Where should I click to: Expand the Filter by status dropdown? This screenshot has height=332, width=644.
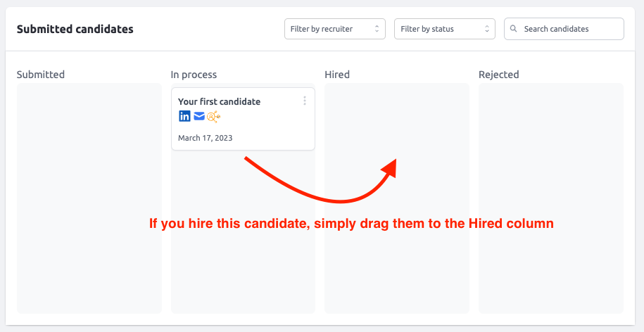point(444,29)
